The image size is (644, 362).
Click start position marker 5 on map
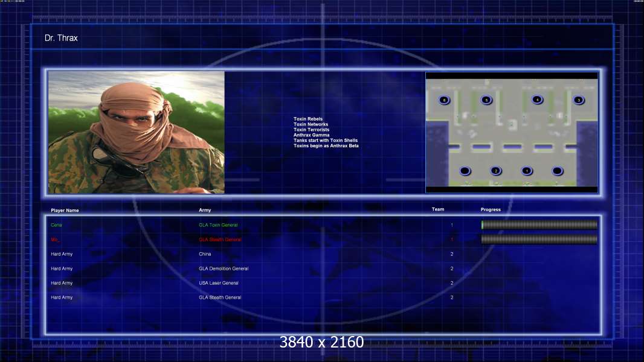[486, 100]
